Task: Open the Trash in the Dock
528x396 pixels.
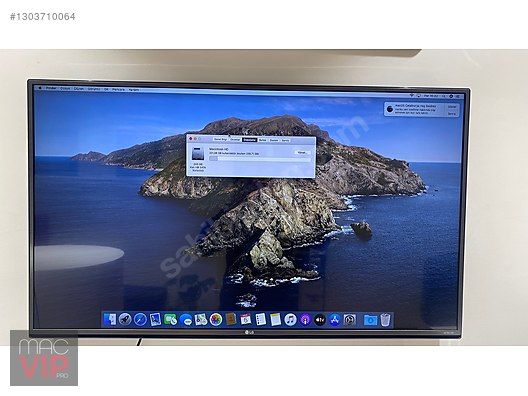Action: (386, 320)
